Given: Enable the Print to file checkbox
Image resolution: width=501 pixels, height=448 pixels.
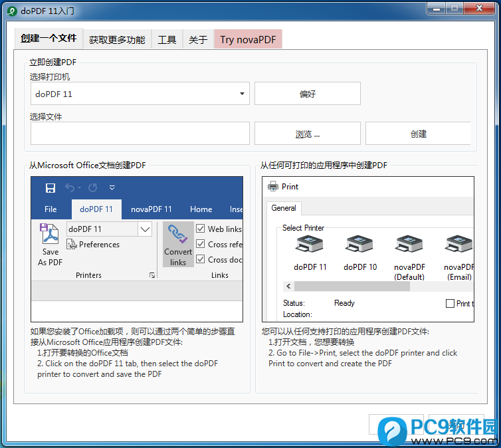Looking at the screenshot, I should pyautogui.click(x=450, y=304).
